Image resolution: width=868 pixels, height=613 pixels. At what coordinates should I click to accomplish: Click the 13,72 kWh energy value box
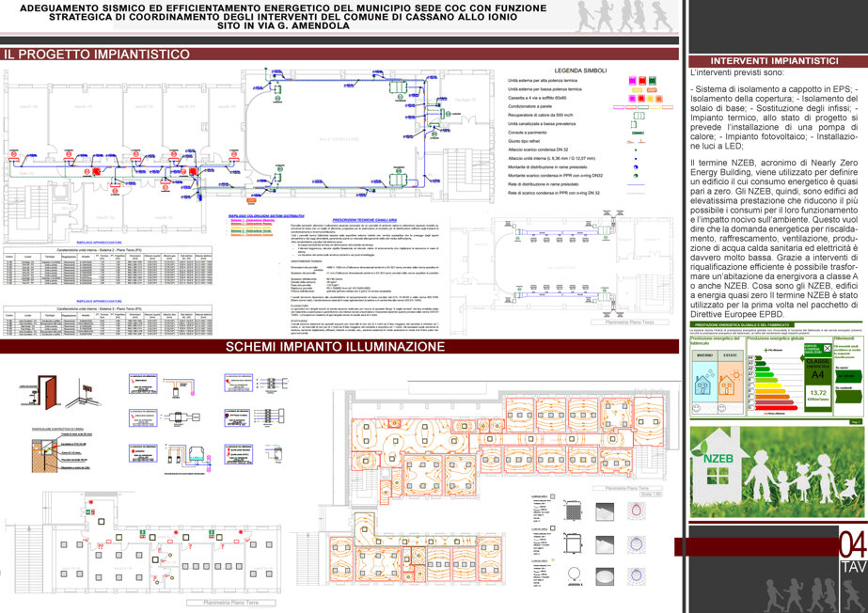(x=818, y=395)
